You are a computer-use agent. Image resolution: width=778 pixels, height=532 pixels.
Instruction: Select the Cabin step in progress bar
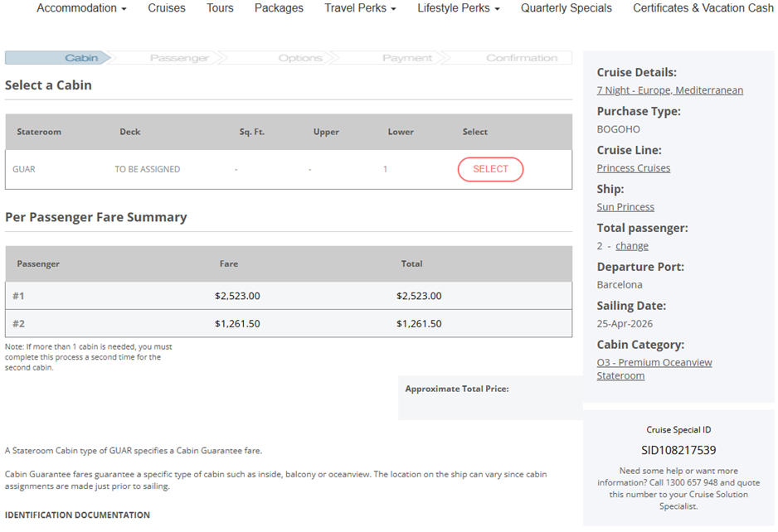(x=81, y=58)
